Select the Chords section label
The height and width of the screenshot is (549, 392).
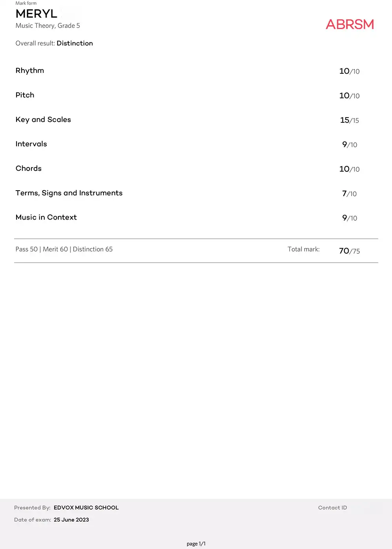click(29, 168)
